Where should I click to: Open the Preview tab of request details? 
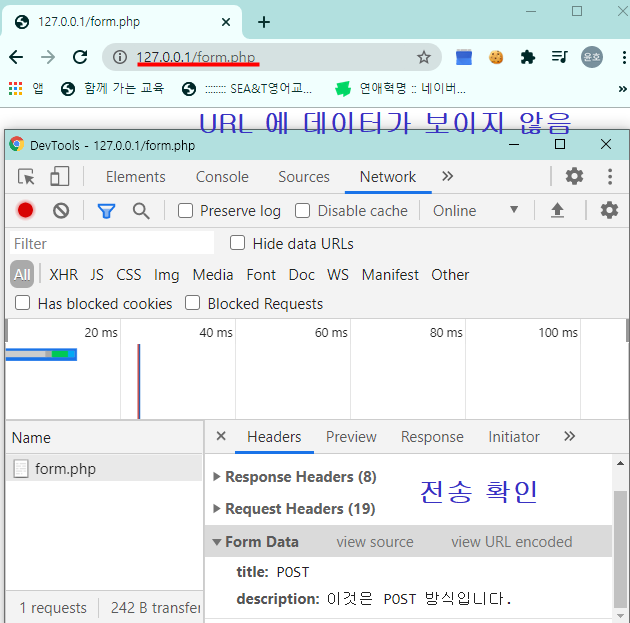351,437
